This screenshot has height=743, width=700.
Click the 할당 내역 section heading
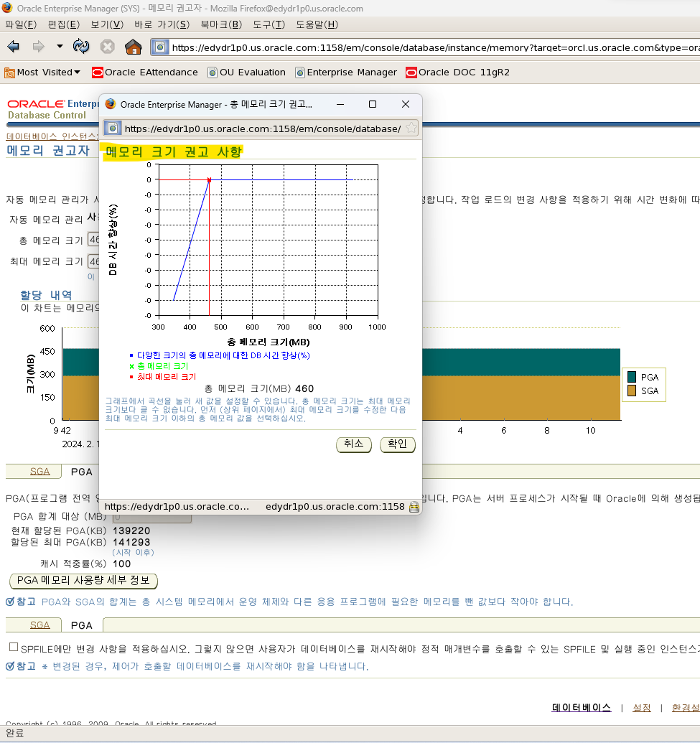click(46, 295)
